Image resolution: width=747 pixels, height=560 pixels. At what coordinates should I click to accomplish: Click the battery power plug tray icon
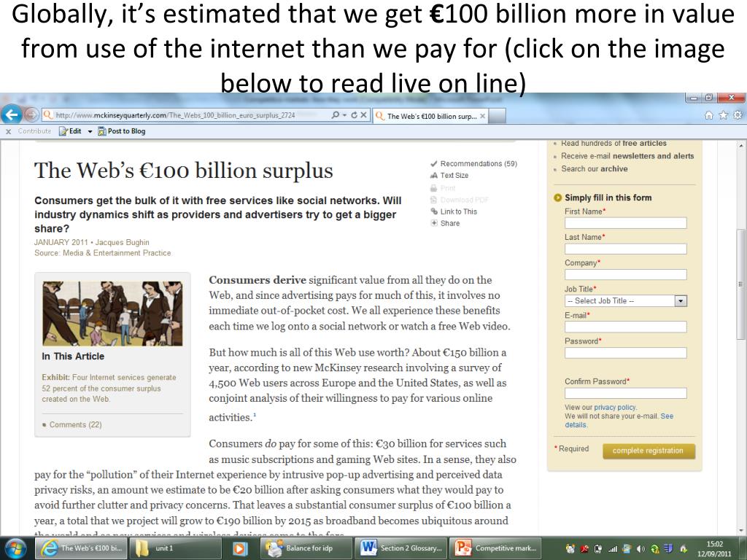tap(598, 548)
